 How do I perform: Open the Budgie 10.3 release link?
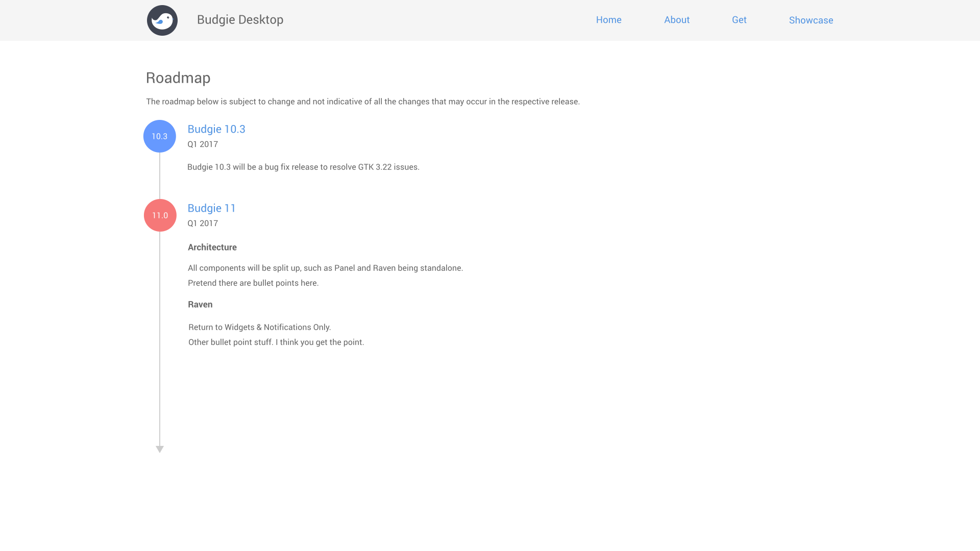point(216,129)
